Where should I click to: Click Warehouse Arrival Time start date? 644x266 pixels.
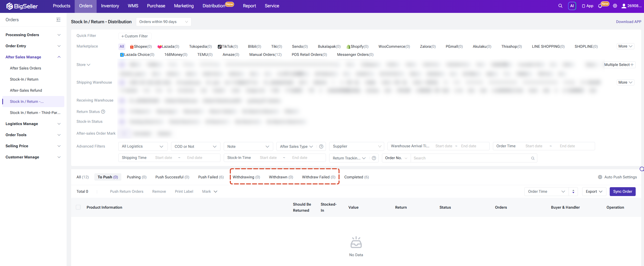[x=444, y=146]
